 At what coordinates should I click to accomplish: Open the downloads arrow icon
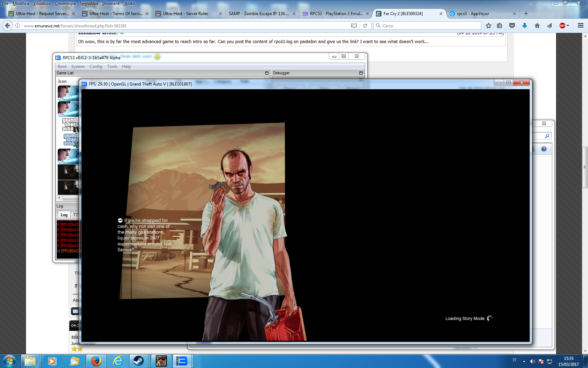click(524, 26)
